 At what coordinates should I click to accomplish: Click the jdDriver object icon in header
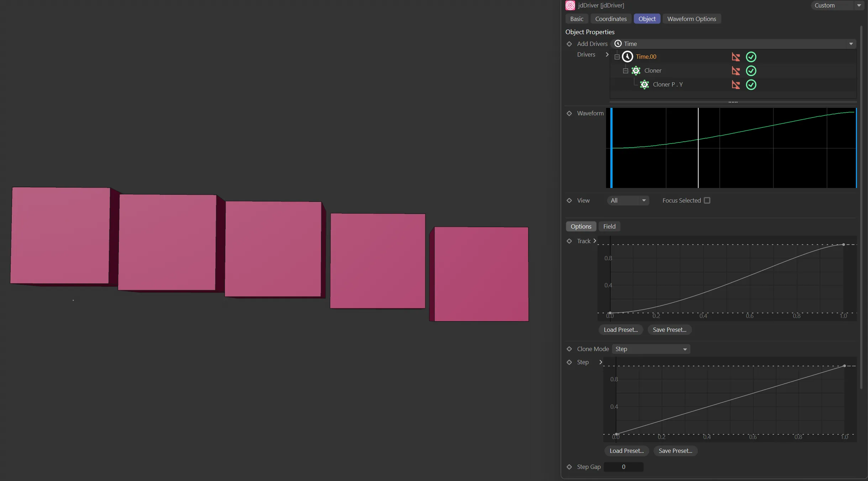point(570,5)
